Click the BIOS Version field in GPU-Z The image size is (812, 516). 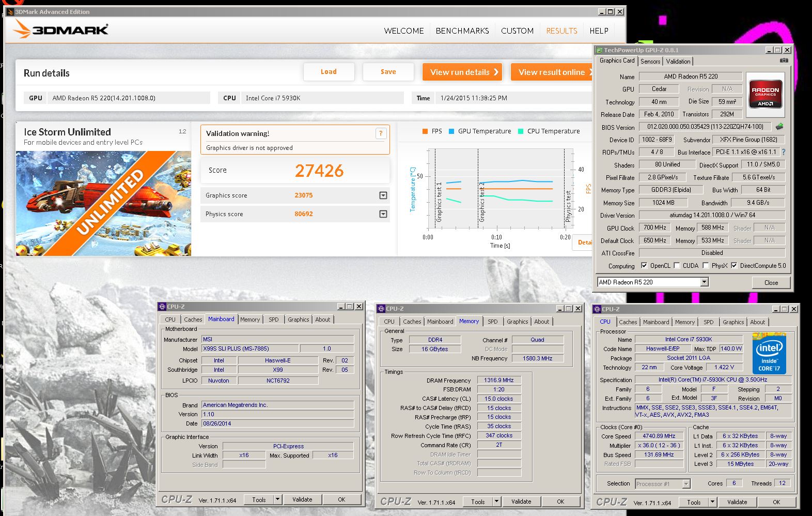click(705, 127)
